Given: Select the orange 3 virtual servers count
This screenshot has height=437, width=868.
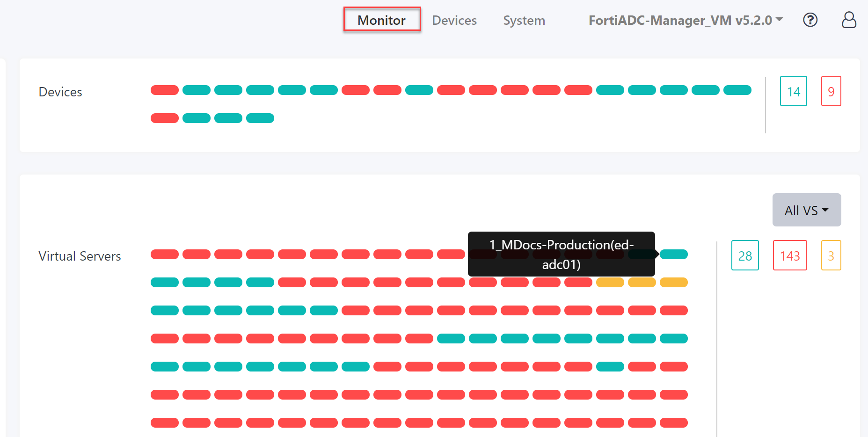Looking at the screenshot, I should [831, 255].
